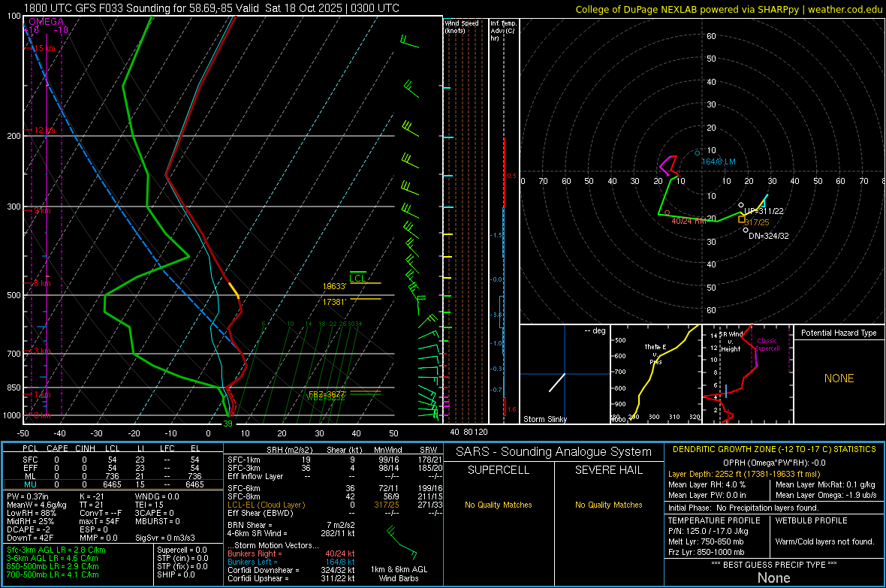Select the SFC parcel row
This screenshot has height=588, width=886.
pos(113,460)
